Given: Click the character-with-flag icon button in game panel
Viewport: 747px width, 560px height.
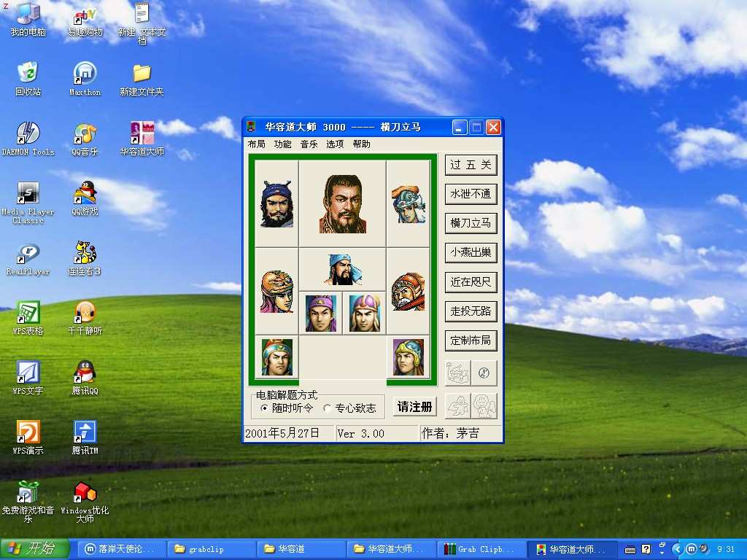Looking at the screenshot, I should coord(458,373).
